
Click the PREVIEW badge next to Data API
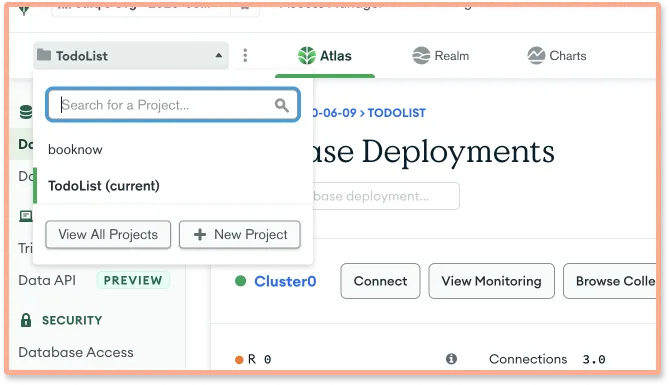pyautogui.click(x=133, y=280)
